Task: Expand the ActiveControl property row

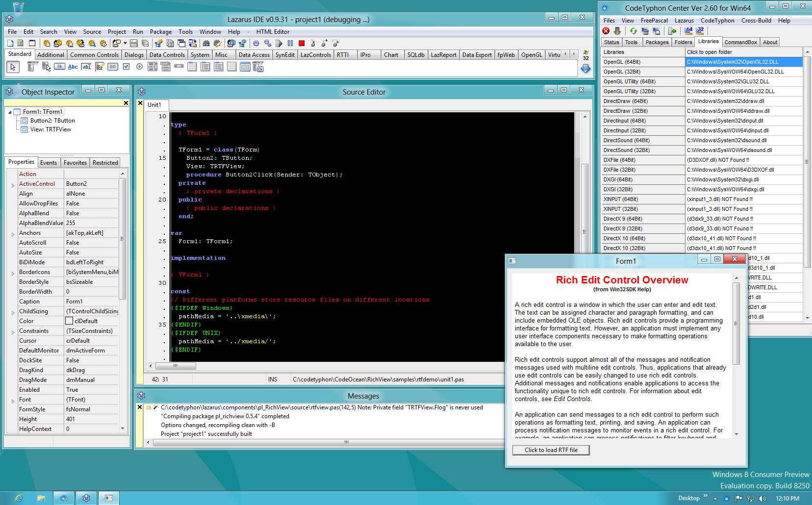Action: (x=13, y=185)
